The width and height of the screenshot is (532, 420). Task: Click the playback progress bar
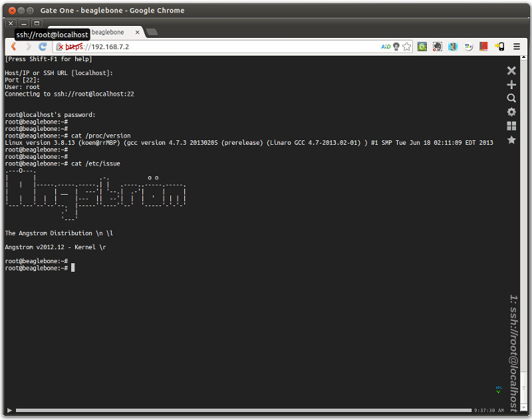point(243,411)
